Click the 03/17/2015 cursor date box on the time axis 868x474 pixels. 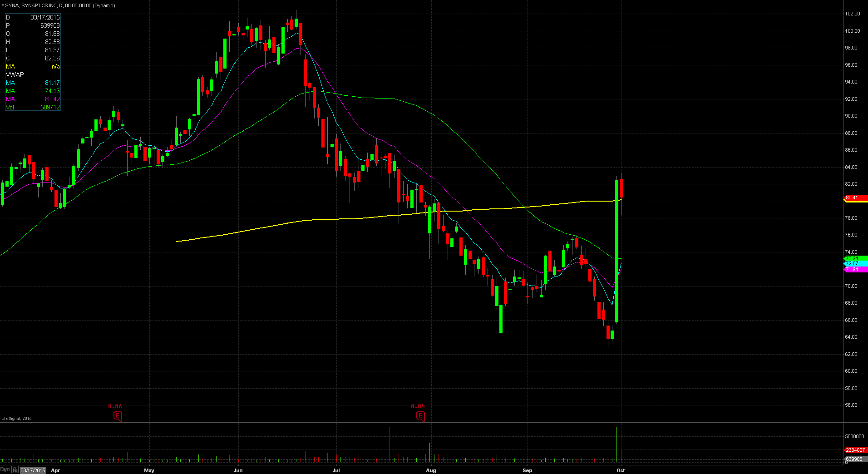(33, 470)
